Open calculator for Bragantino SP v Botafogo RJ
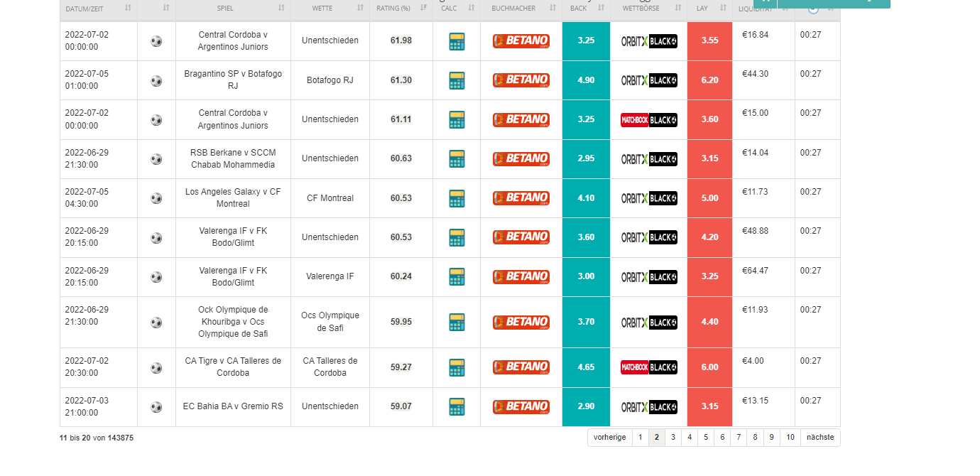This screenshot has height=476, width=980. click(457, 80)
